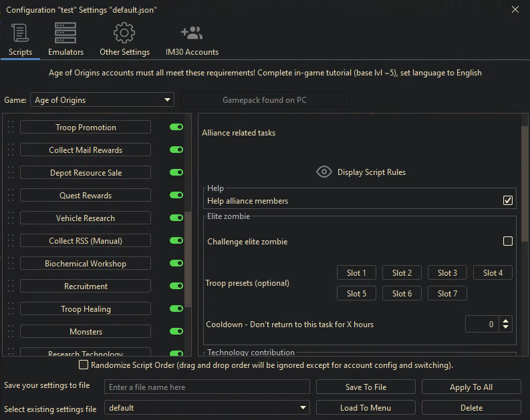Increase the cooldown hours stepper

[506, 321]
